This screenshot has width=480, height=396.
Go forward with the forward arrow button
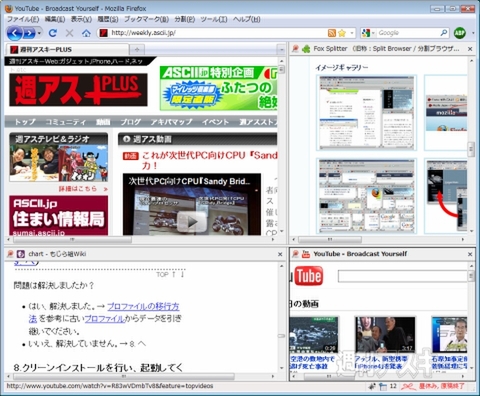pos(29,33)
